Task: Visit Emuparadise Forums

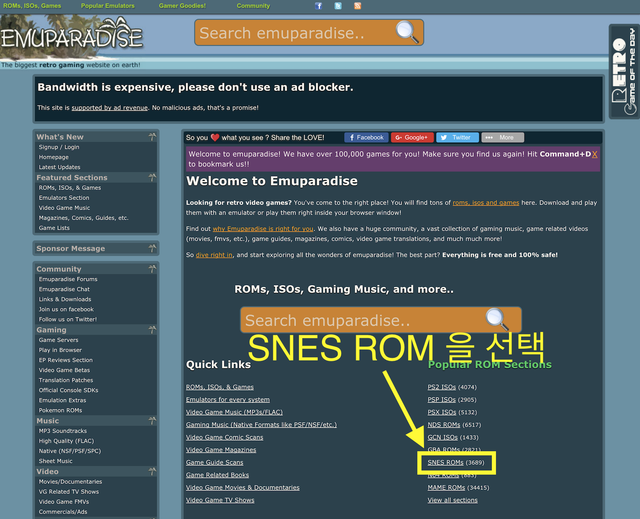Action: tap(68, 279)
